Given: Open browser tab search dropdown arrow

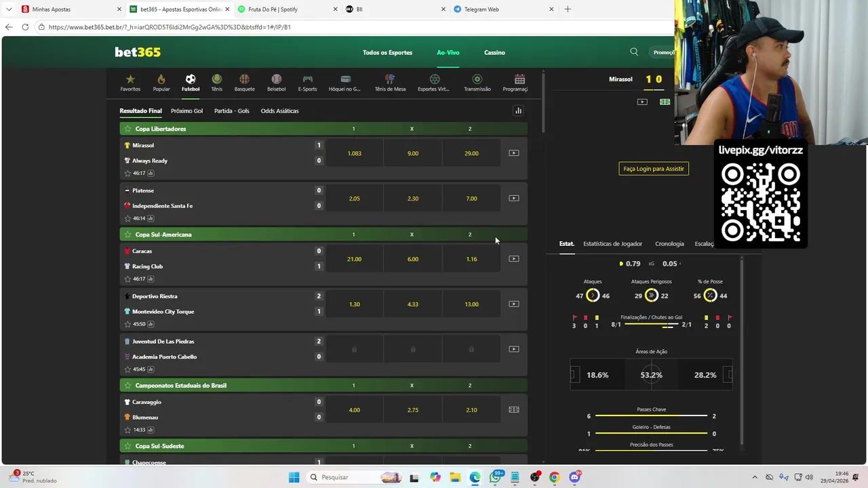Looking at the screenshot, I should tap(9, 9).
